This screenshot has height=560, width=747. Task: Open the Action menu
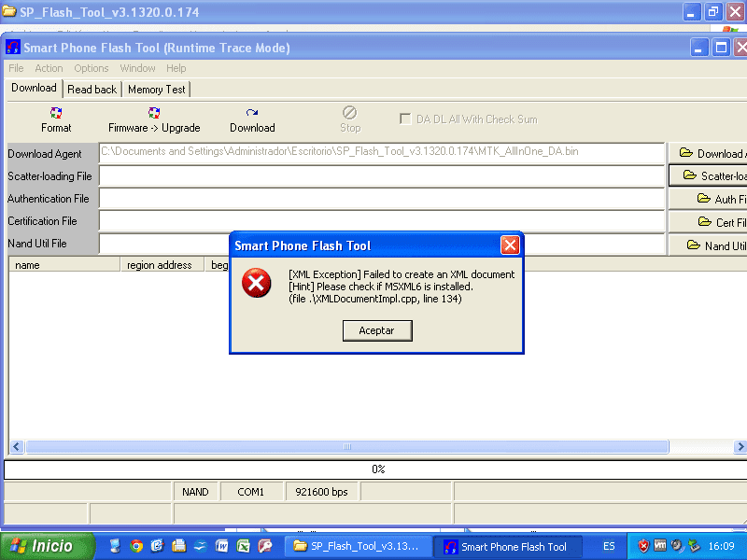coord(49,68)
